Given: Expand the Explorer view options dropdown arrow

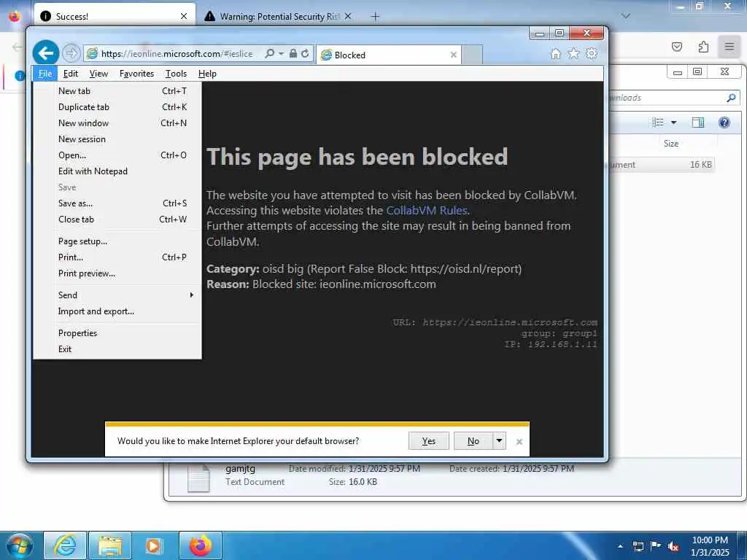Looking at the screenshot, I should [673, 122].
